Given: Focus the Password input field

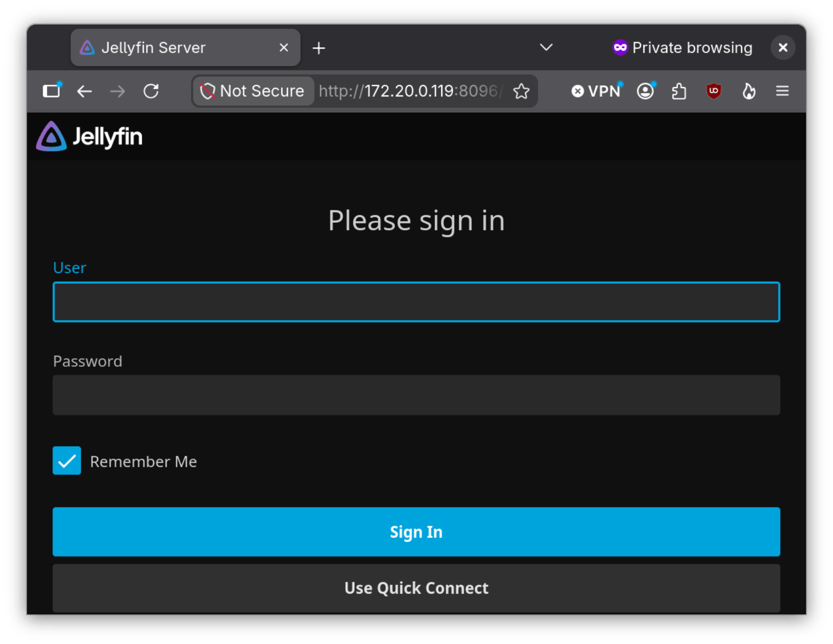Looking at the screenshot, I should (416, 395).
